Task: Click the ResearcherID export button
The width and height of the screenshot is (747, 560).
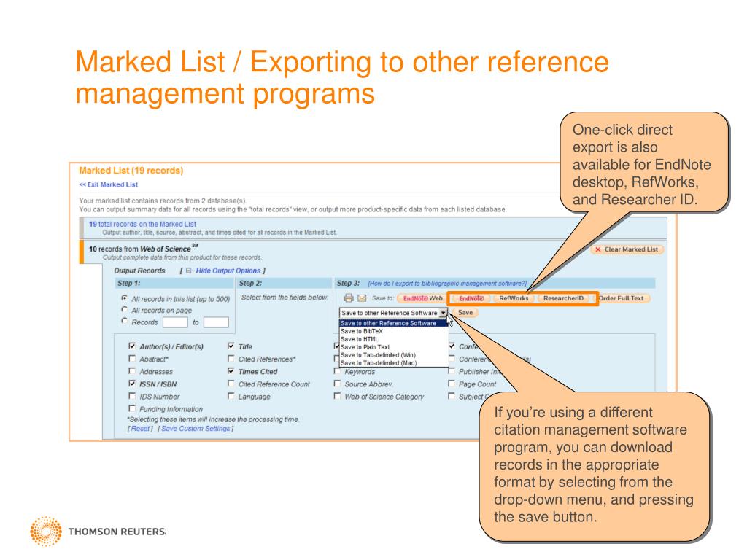Action: 563,298
